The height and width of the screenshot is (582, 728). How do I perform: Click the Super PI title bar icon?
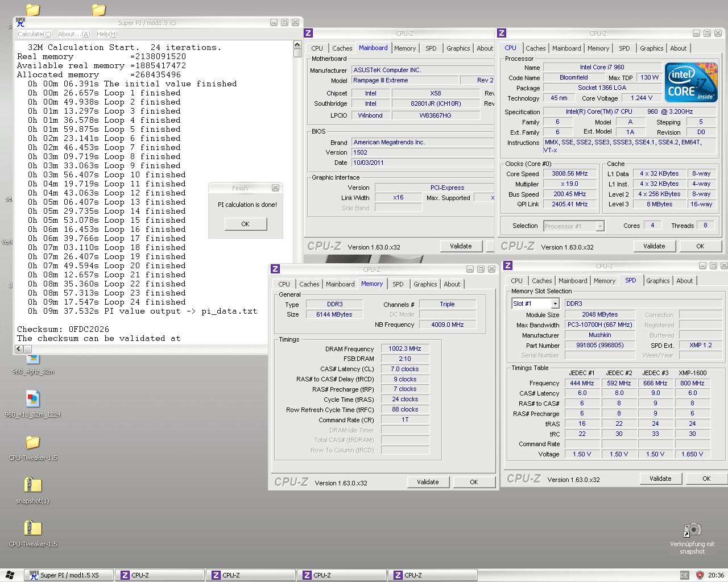20,22
